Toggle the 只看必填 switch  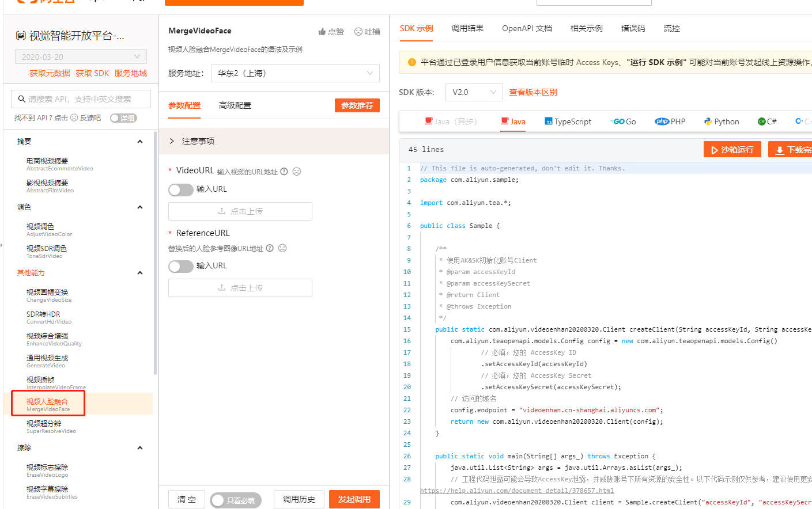[x=236, y=500]
